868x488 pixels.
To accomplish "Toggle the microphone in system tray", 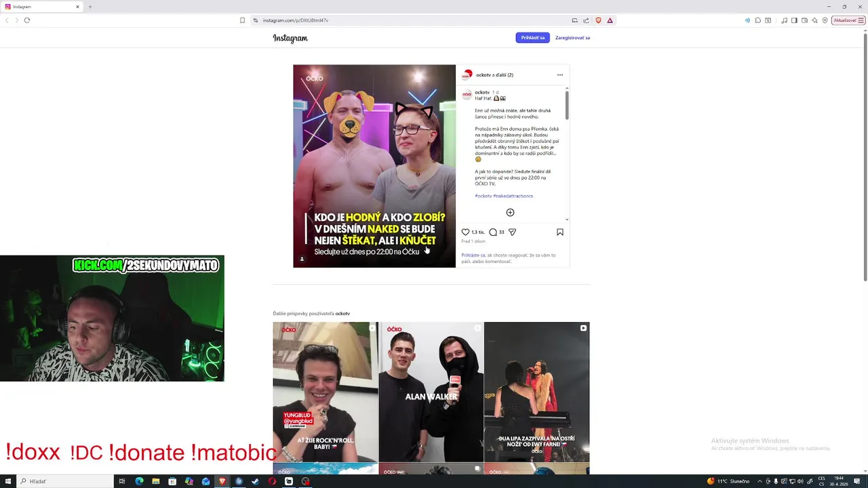I will tap(776, 481).
